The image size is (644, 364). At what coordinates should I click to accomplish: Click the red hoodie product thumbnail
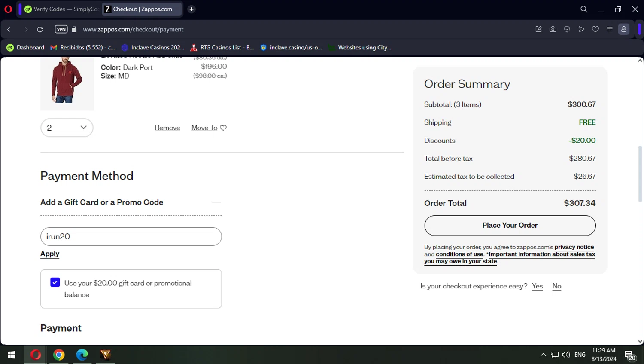pyautogui.click(x=67, y=83)
